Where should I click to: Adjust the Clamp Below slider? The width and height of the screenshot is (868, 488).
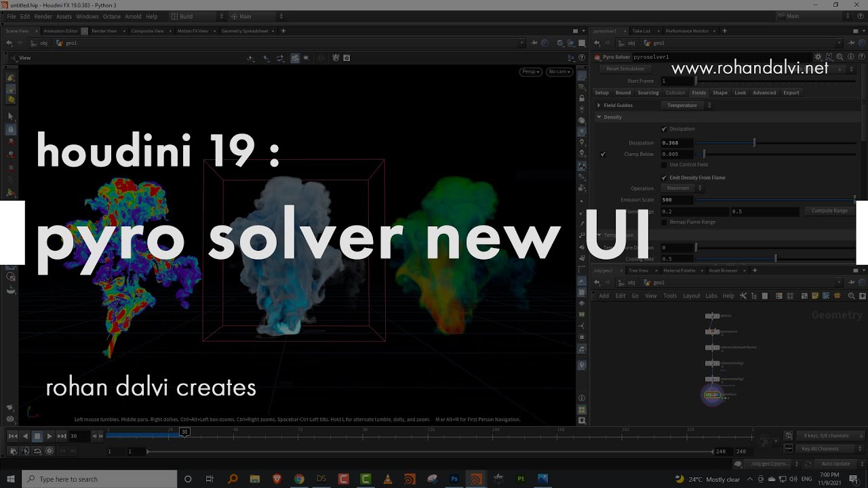coord(775,155)
